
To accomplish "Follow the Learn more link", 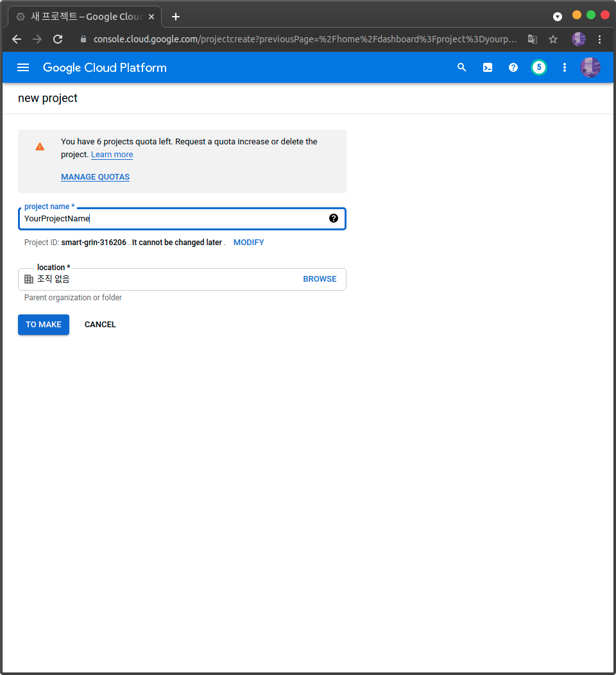I will click(x=112, y=155).
